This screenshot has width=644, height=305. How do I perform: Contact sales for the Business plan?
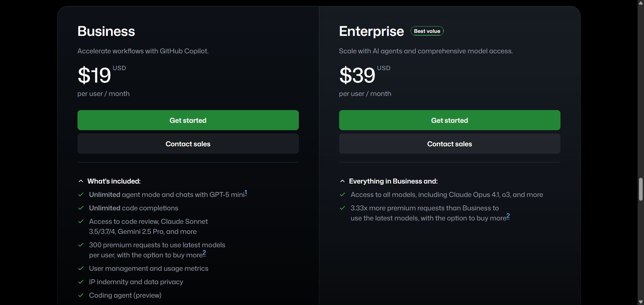pos(188,144)
